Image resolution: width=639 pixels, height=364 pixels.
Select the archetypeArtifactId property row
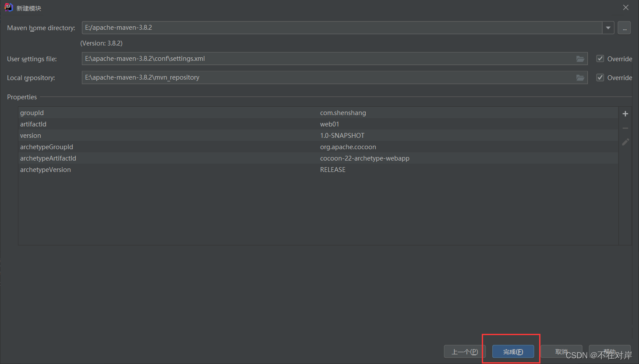[318, 158]
